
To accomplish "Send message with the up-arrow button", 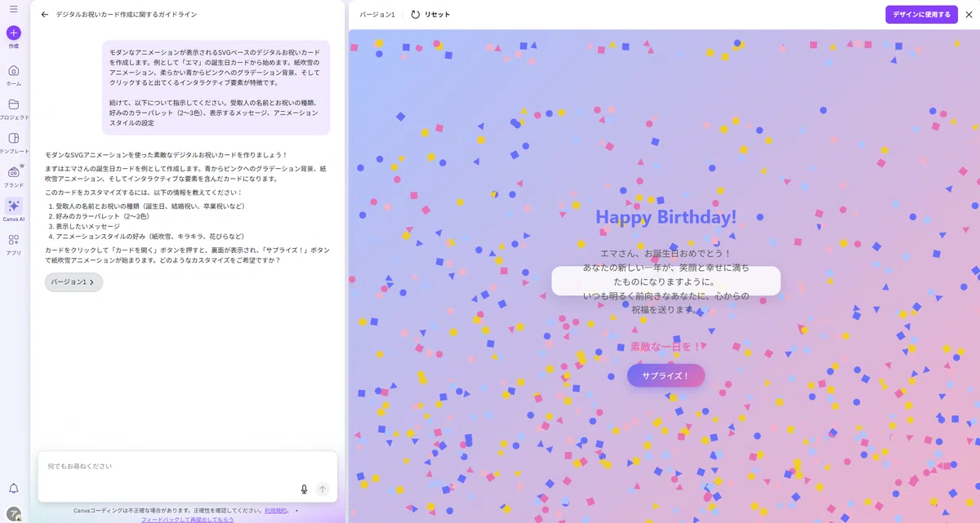I will coord(323,490).
